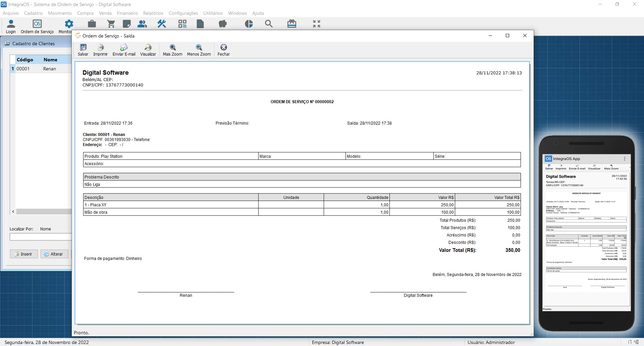Click the shopping cart toolbar icon
This screenshot has width=644, height=346.
click(x=111, y=24)
